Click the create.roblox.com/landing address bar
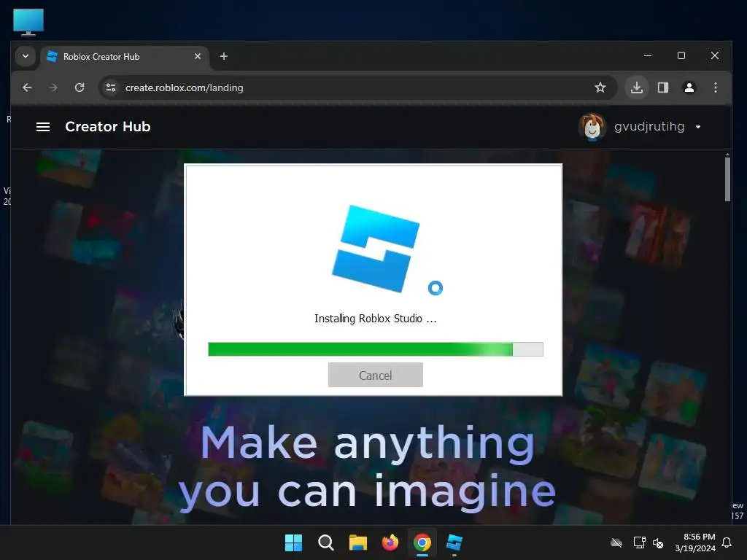This screenshot has height=560, width=747. point(357,87)
